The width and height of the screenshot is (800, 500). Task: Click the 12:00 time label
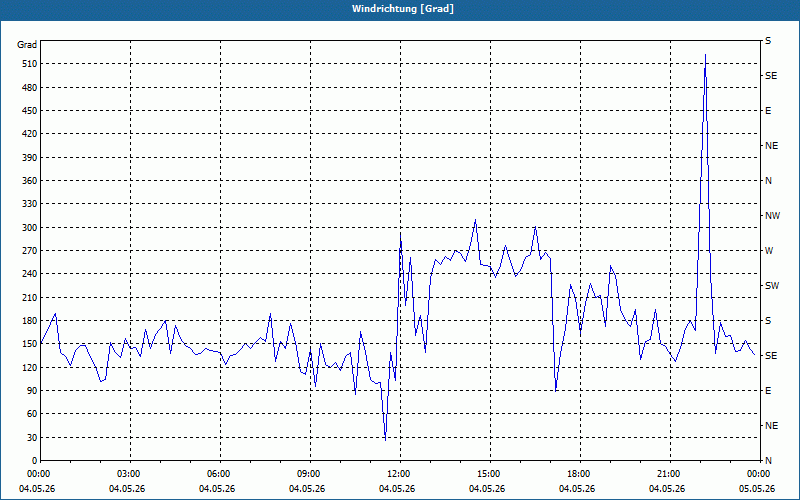pos(400,473)
